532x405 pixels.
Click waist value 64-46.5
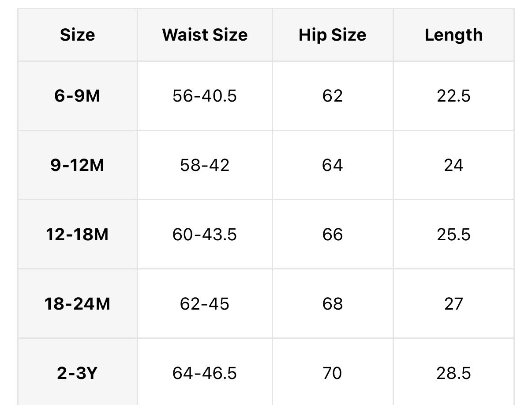pos(205,373)
